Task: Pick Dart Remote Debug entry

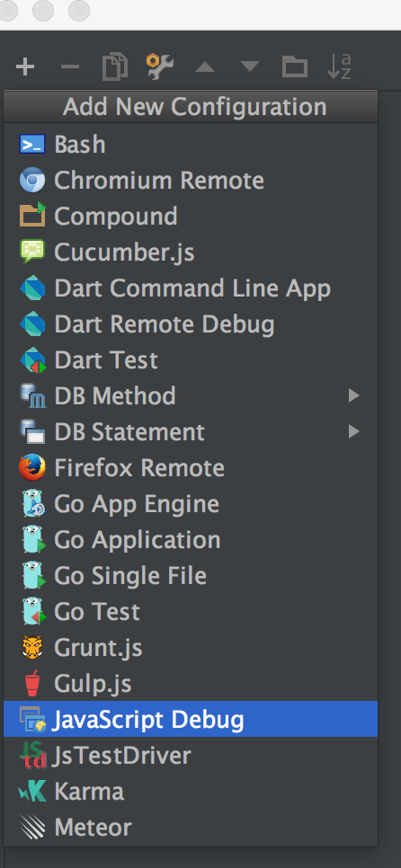Action: coord(191,324)
